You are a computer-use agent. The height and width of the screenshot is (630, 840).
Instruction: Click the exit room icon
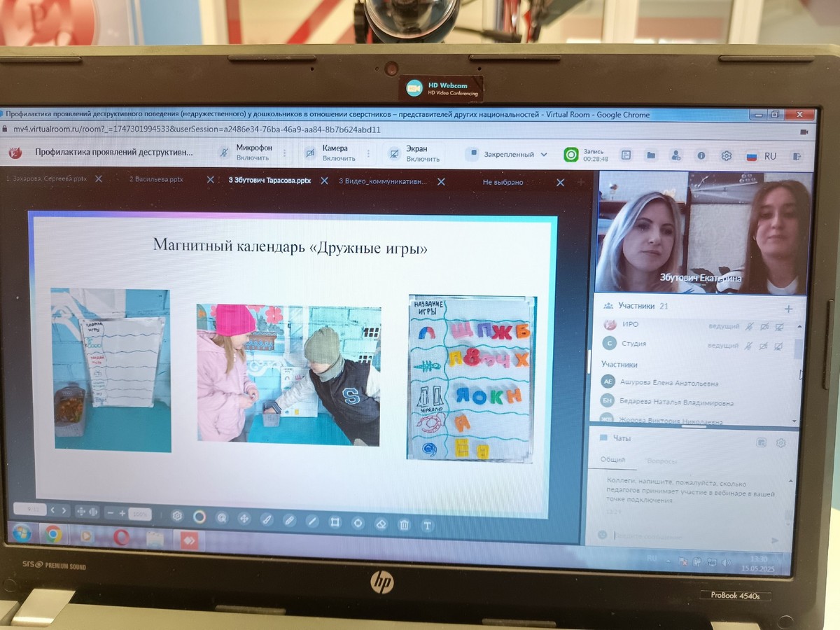(797, 157)
